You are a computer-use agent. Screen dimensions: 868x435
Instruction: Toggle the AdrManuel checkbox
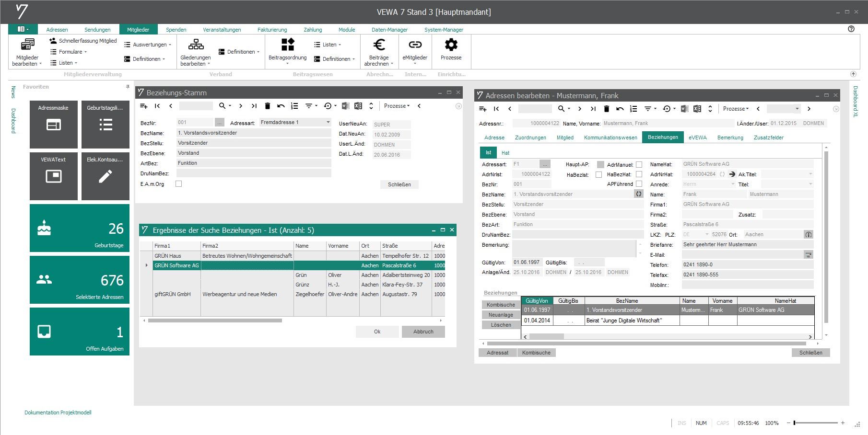(x=639, y=164)
